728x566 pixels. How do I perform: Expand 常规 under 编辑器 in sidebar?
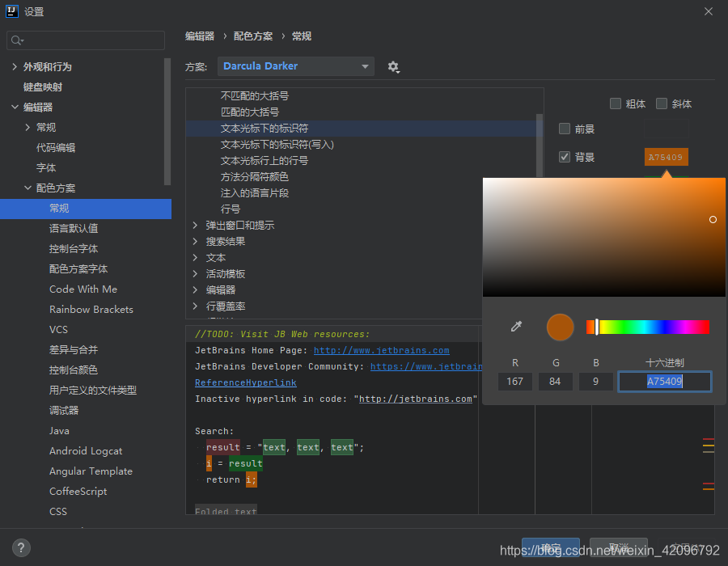[x=28, y=127]
